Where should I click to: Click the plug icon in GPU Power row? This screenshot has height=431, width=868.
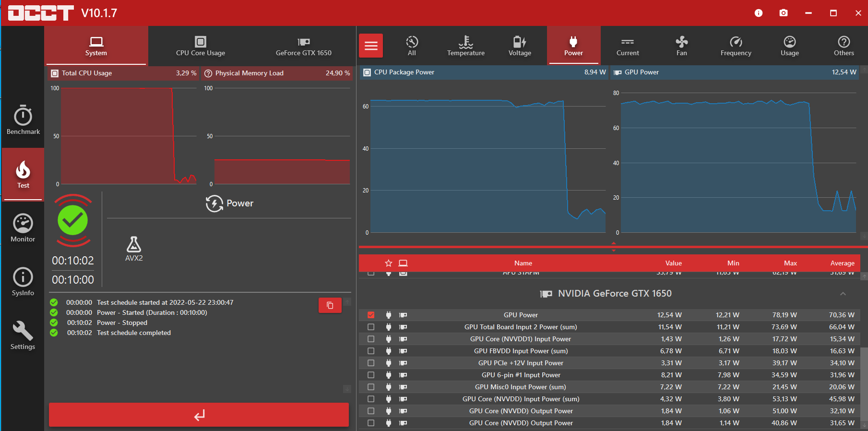click(x=389, y=315)
